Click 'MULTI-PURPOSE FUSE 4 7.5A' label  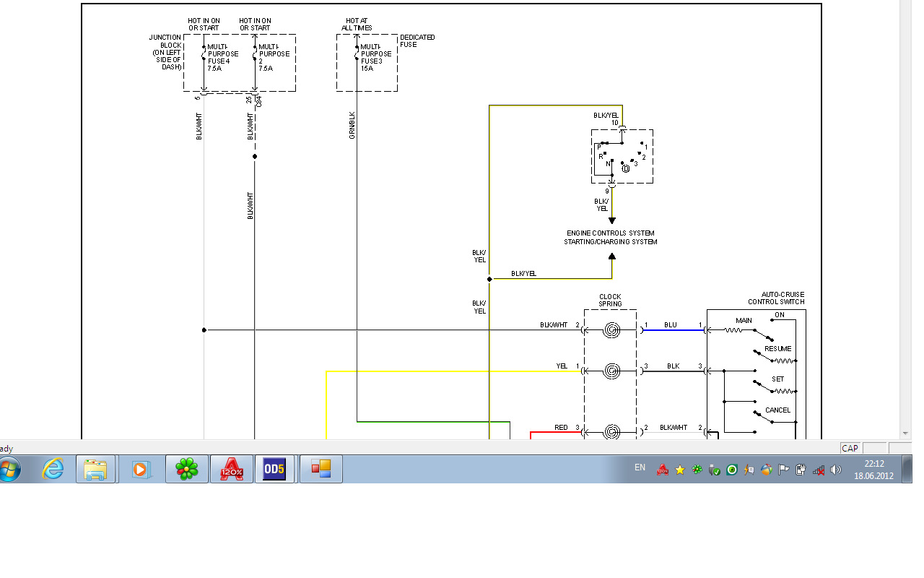coord(222,57)
